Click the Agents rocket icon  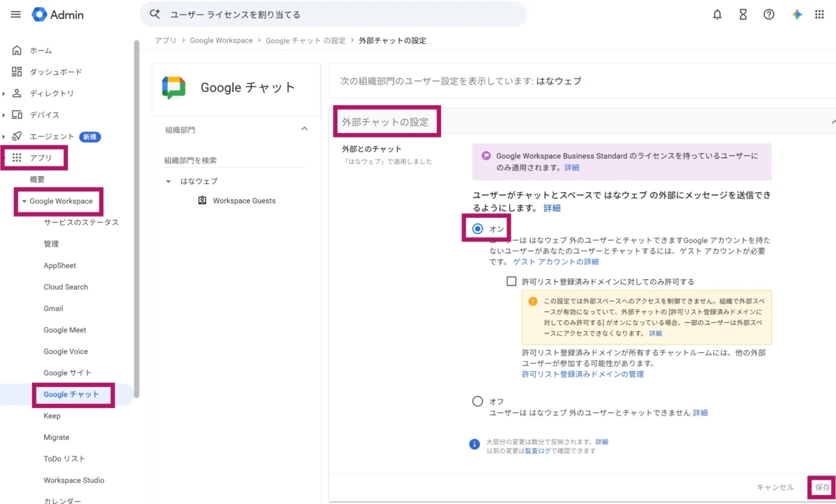point(17,136)
